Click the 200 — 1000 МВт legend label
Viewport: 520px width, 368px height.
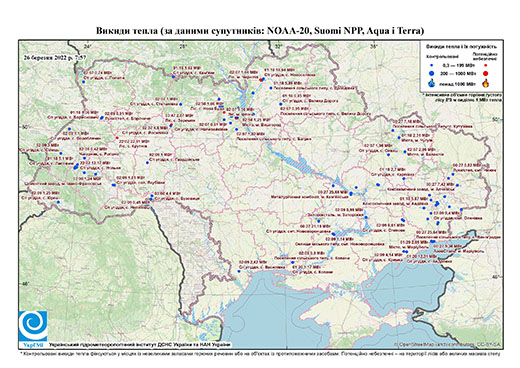point(458,73)
